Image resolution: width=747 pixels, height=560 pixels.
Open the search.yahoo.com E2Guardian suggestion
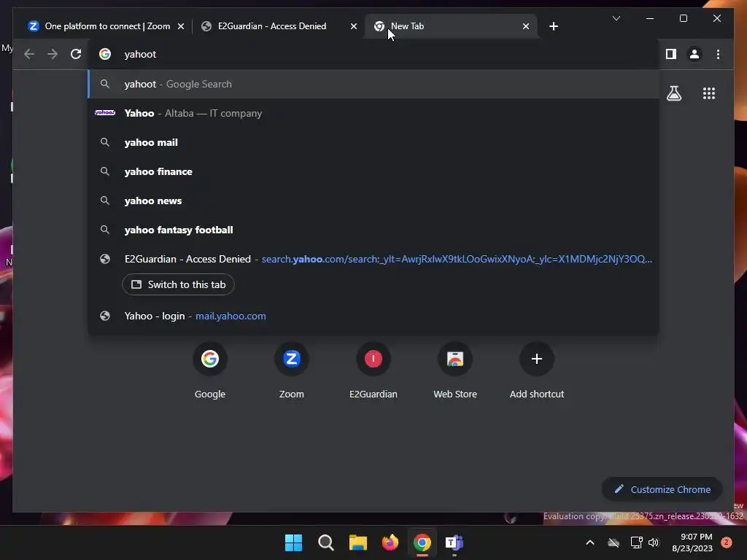click(x=374, y=259)
